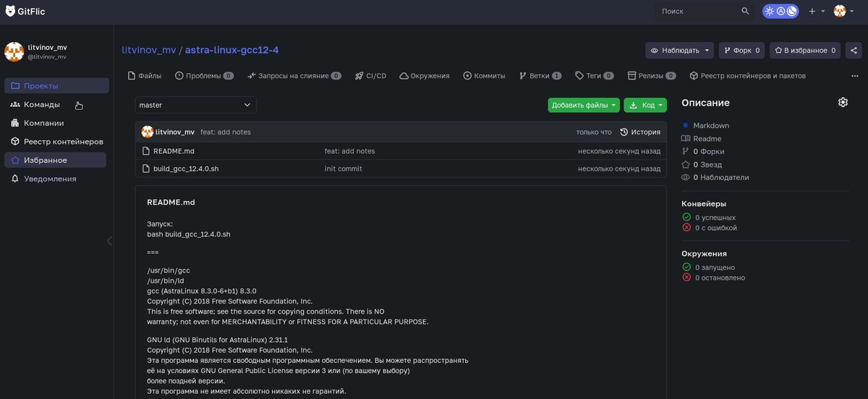Click the 0 Звезд stat

pyautogui.click(x=707, y=165)
